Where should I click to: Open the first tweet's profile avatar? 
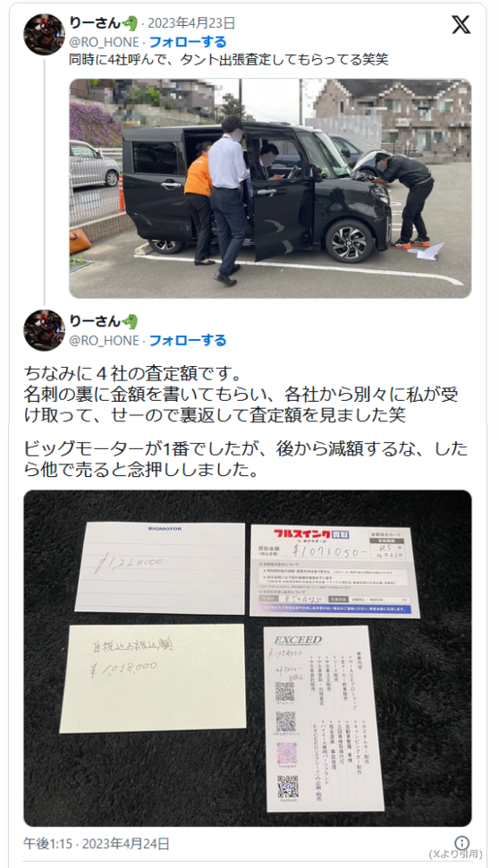click(x=44, y=34)
